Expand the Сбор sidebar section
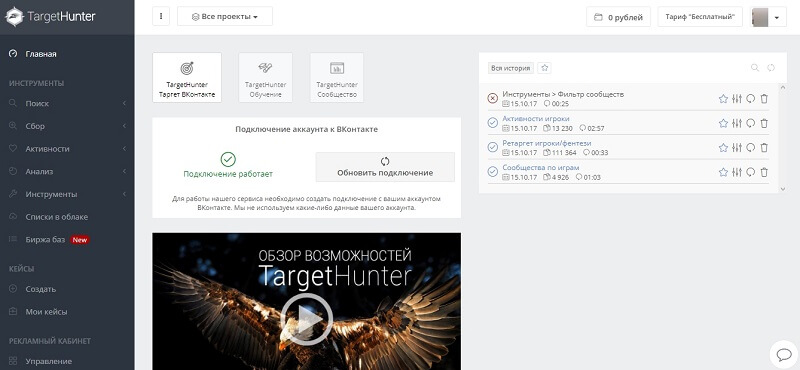 pyautogui.click(x=67, y=126)
